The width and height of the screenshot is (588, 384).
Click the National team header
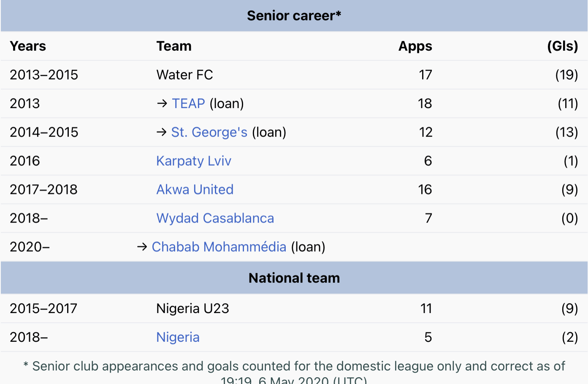tap(294, 278)
